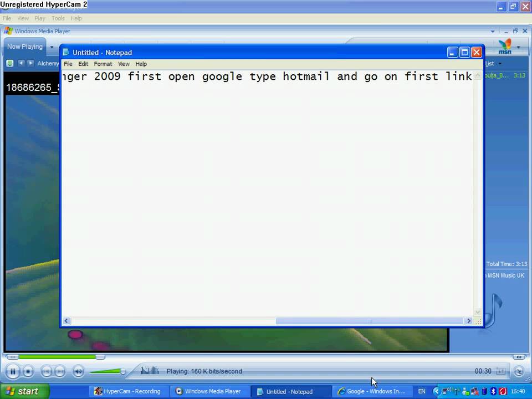Image resolution: width=532 pixels, height=399 pixels.
Task: Click the Bluetooth tray icon
Action: click(493, 392)
